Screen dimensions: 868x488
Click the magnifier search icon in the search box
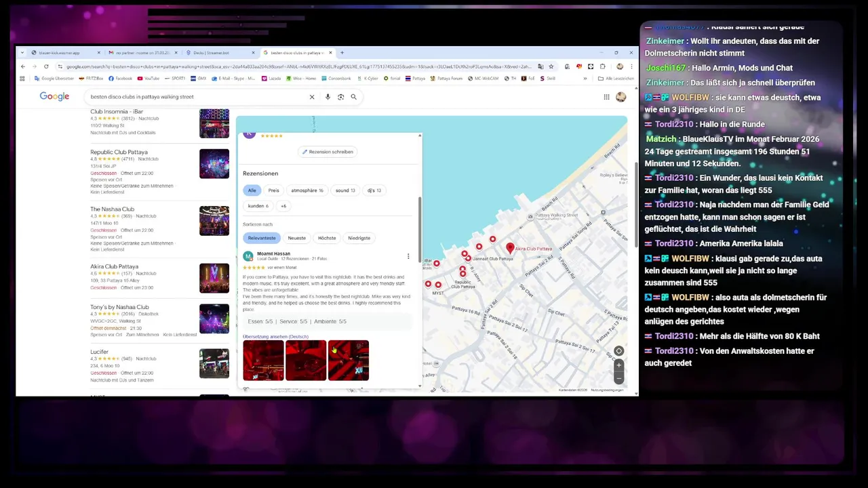pos(353,97)
